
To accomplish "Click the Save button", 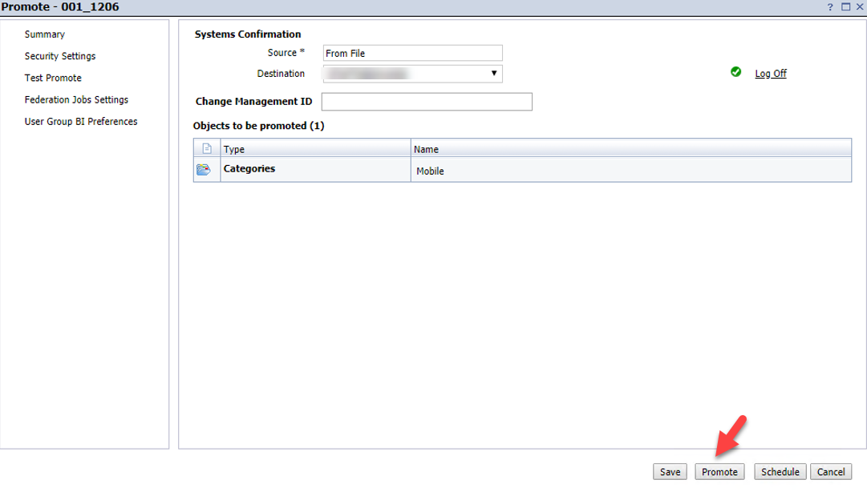I will (x=669, y=471).
